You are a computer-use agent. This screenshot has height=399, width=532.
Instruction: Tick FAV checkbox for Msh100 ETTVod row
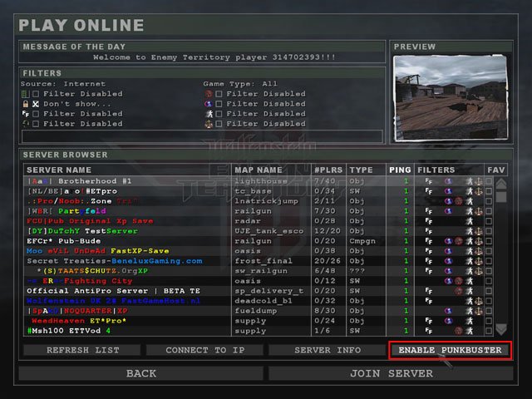pos(489,331)
